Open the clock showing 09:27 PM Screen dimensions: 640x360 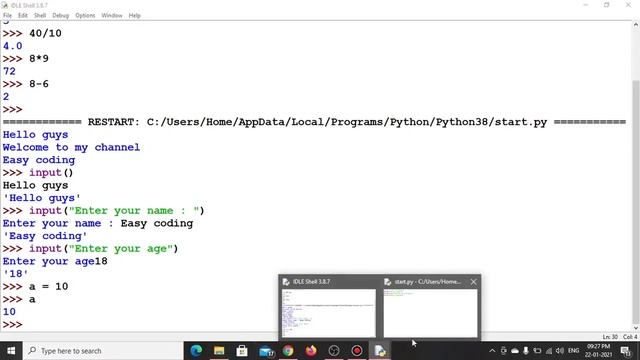(598, 351)
